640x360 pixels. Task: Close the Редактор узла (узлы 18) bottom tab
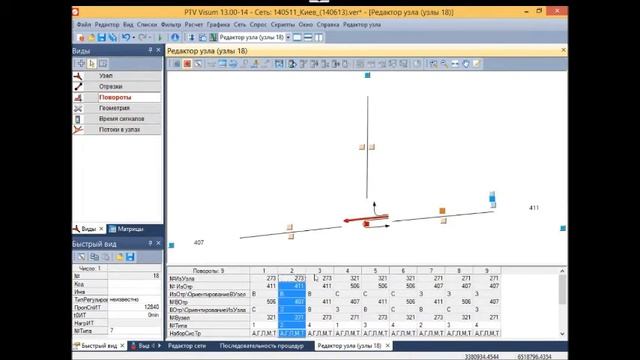coord(387,346)
